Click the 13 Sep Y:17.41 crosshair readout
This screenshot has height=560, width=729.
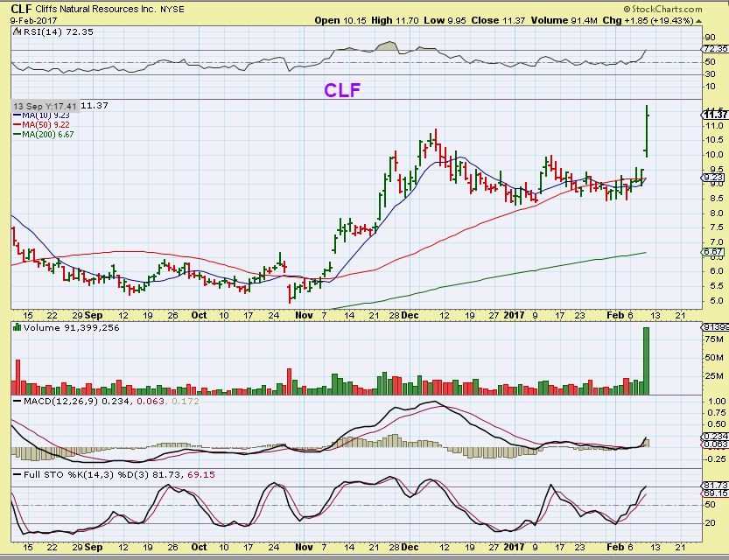click(46, 106)
